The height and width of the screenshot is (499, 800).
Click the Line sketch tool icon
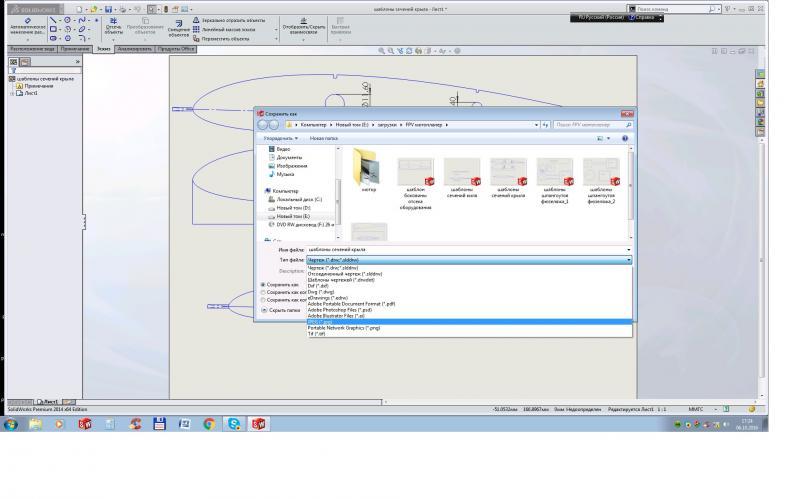click(x=54, y=19)
